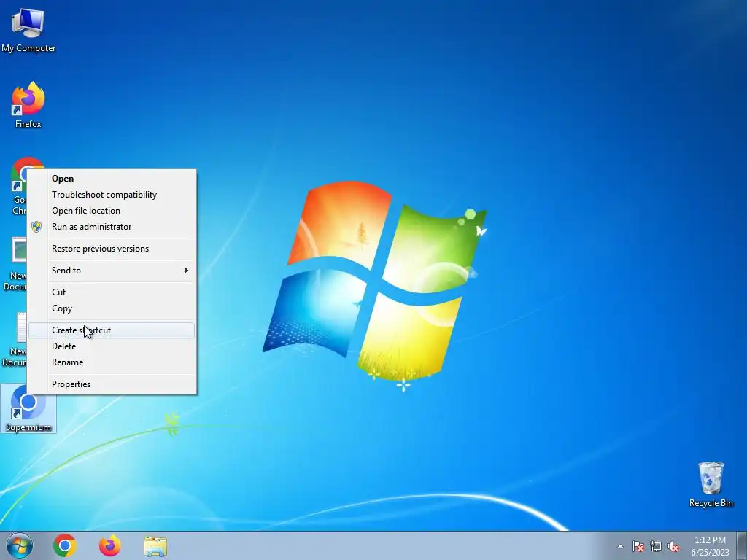Image resolution: width=747 pixels, height=560 pixels.
Task: Choose Cut in the context menu
Action: pos(112,292)
